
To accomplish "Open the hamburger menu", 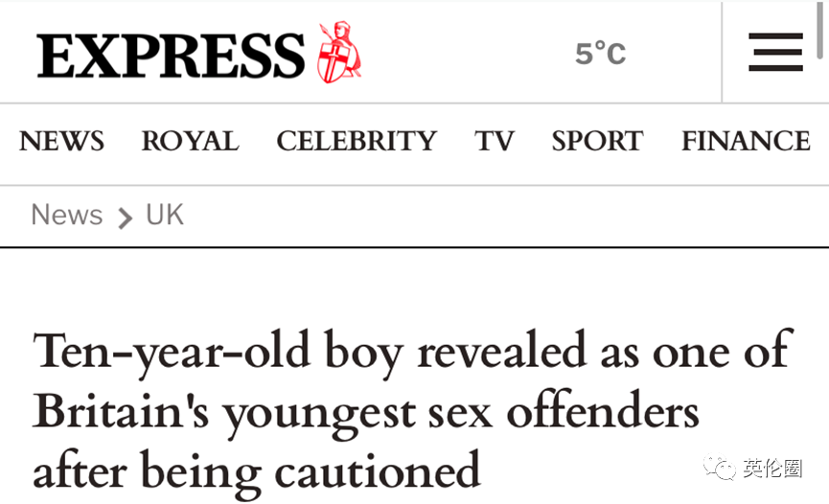I will pos(775,52).
